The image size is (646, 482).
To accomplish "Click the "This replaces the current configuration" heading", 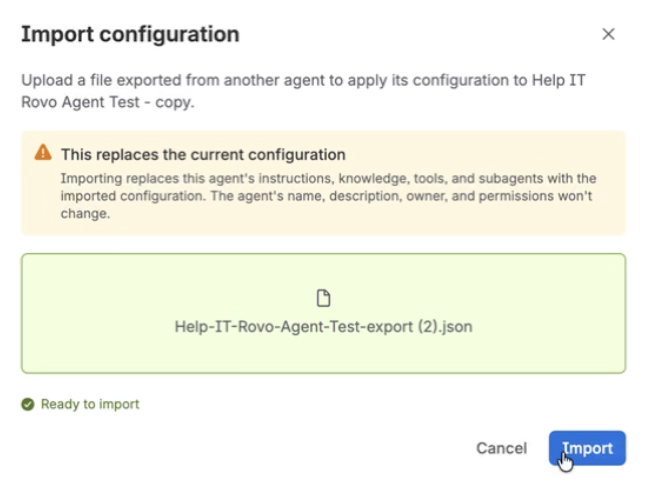I will click(x=203, y=155).
